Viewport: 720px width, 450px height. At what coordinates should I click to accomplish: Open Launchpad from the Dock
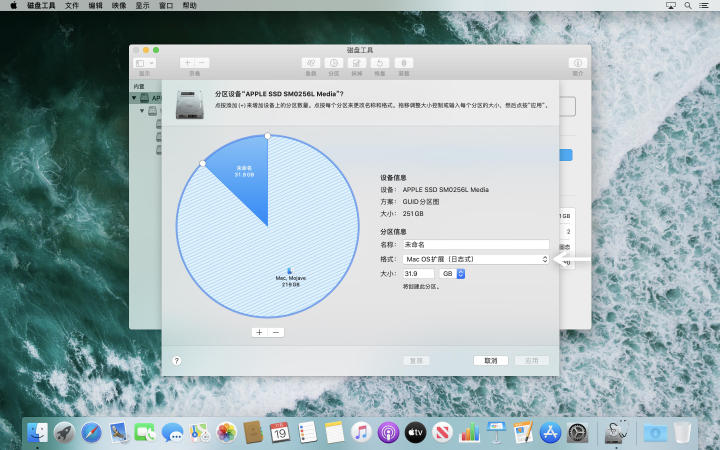point(64,433)
